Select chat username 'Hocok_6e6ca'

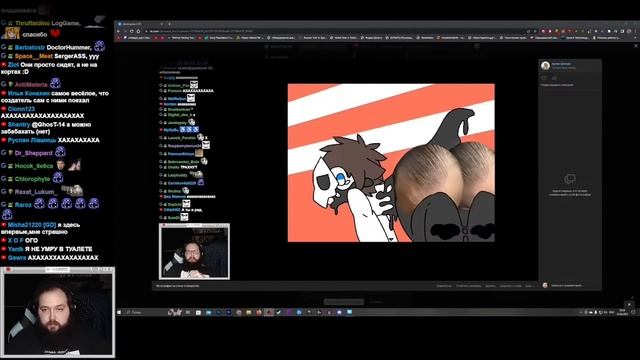[34, 166]
